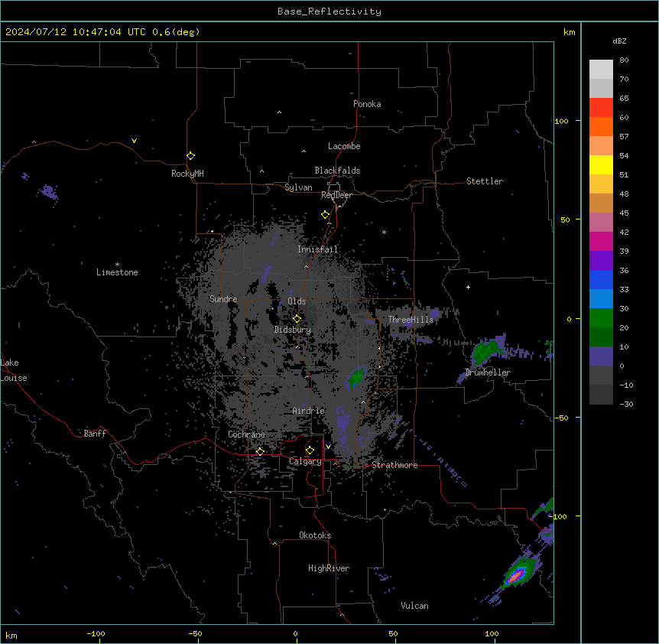Click the Blackfalds town label
Image resolution: width=659 pixels, height=644 pixels.
337,171
